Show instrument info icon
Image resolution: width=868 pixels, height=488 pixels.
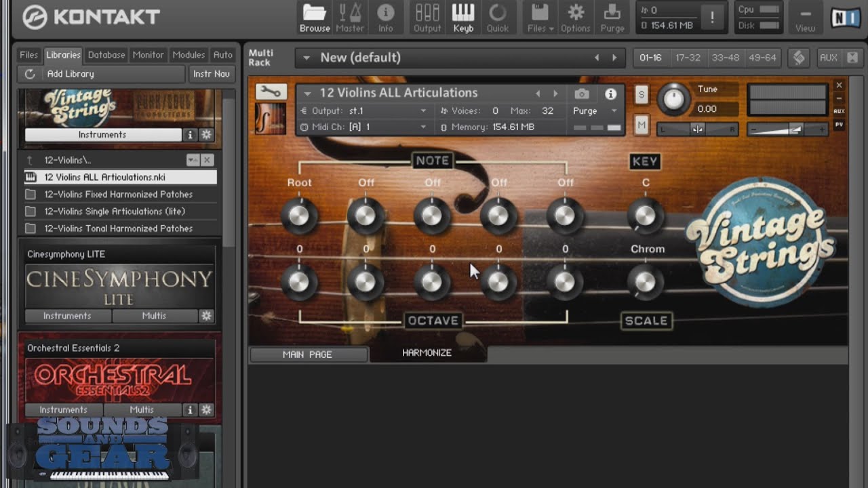pyautogui.click(x=610, y=94)
